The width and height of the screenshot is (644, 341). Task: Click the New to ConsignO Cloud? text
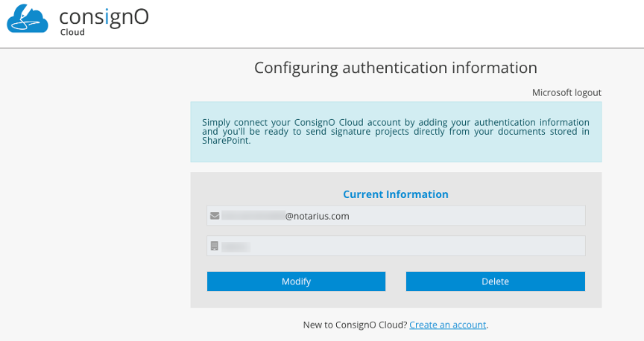355,325
